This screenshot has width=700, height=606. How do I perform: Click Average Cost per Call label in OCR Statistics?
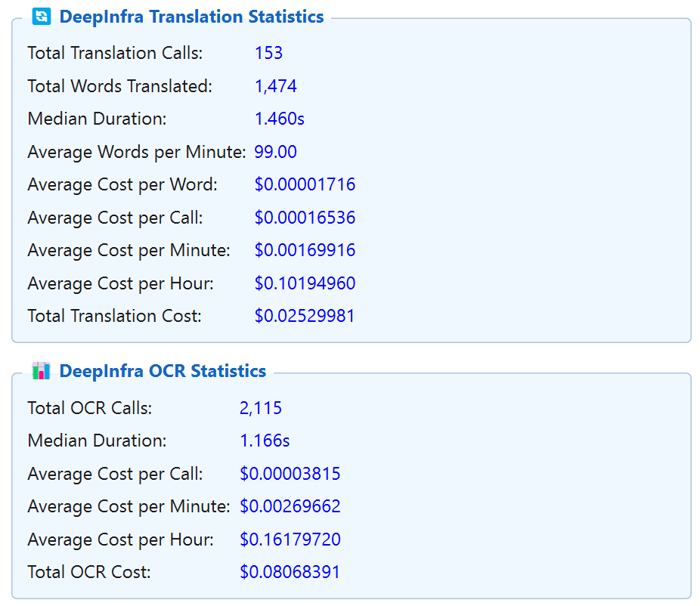click(x=115, y=474)
